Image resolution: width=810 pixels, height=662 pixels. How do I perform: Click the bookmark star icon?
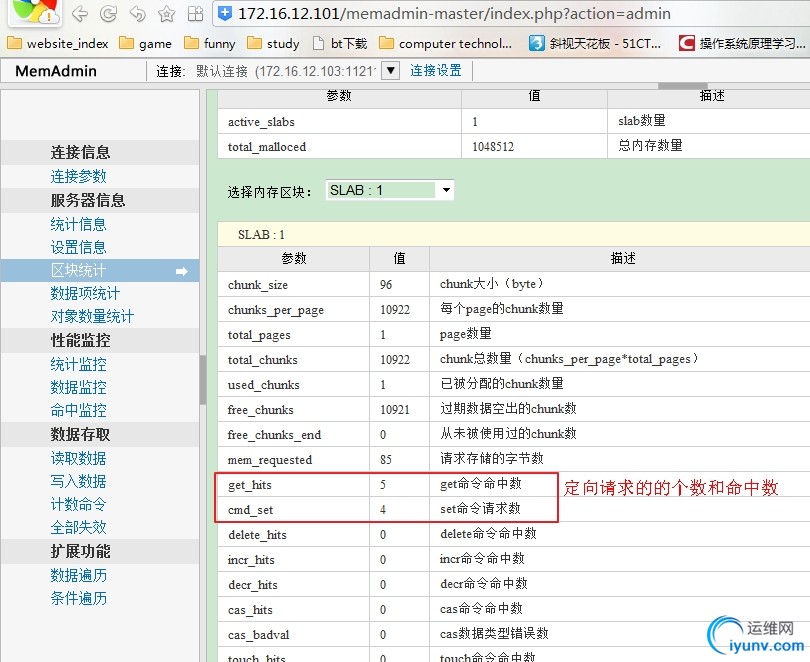pyautogui.click(x=166, y=14)
